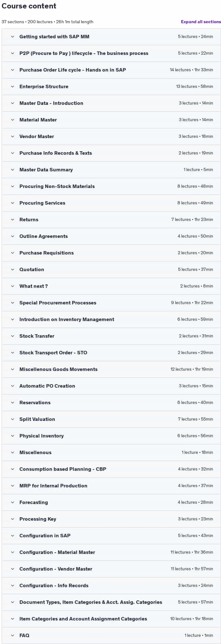This screenshot has height=644, width=221.
Task: Open the Vendor Master section chevron
Action: [x=13, y=137]
